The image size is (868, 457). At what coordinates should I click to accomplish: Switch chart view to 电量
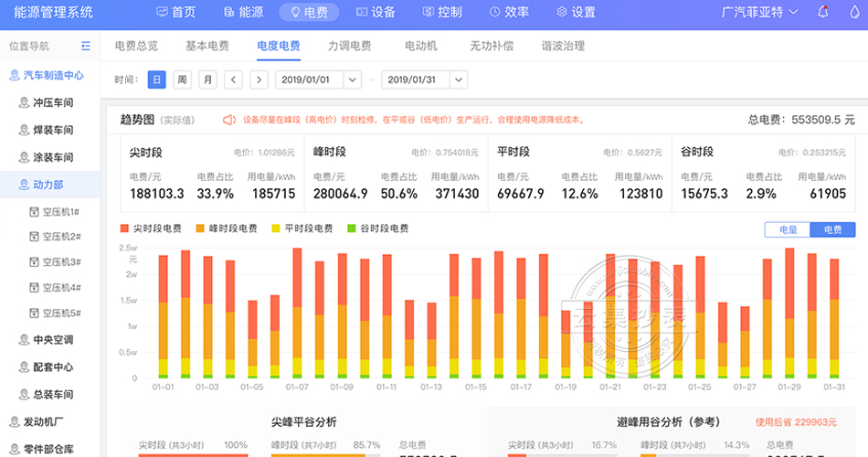pos(787,229)
